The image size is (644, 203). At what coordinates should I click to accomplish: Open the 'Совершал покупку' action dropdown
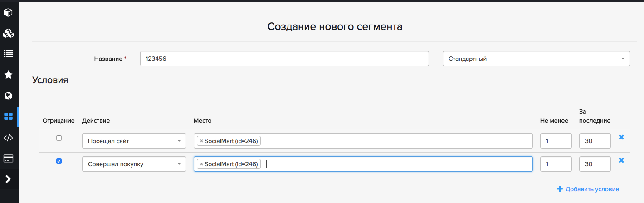(x=134, y=164)
